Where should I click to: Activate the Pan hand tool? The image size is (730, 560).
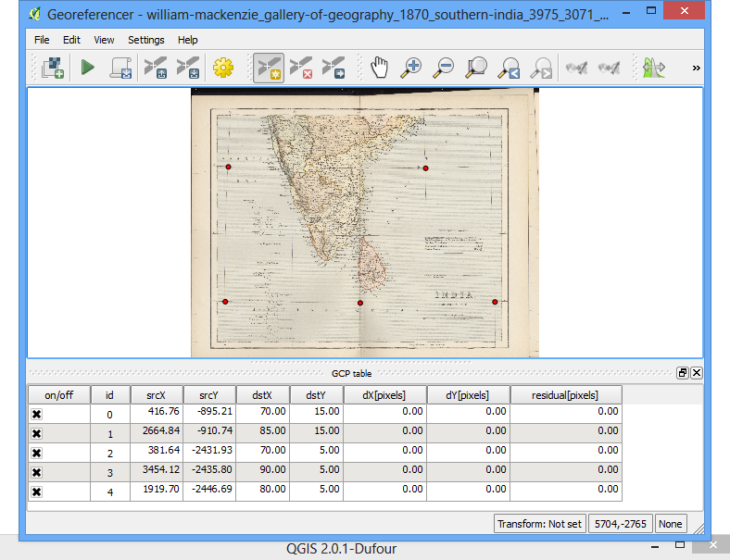click(380, 68)
